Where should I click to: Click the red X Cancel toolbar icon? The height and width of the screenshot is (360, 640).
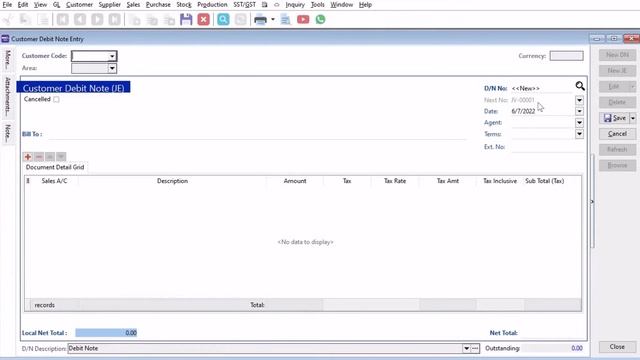pyautogui.click(x=203, y=20)
